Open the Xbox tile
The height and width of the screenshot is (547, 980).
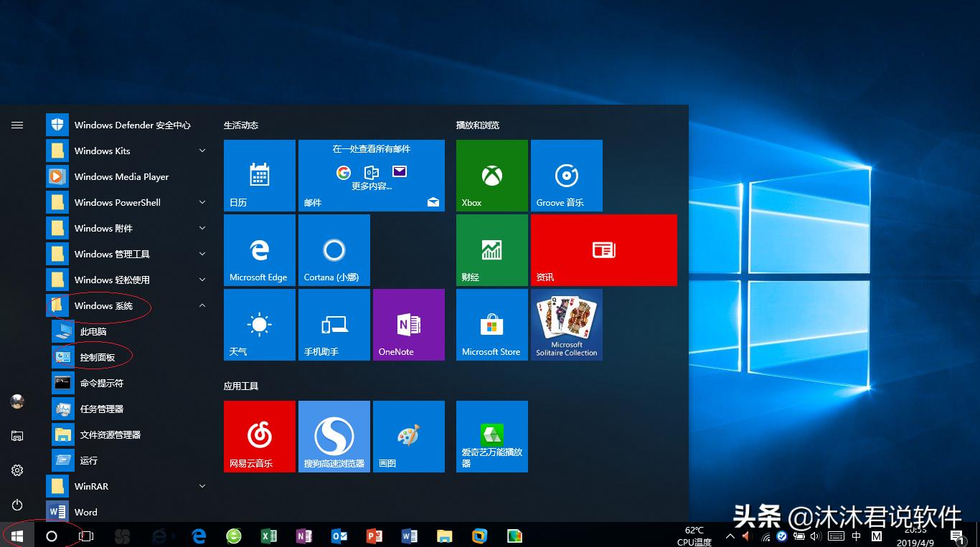[x=491, y=176]
